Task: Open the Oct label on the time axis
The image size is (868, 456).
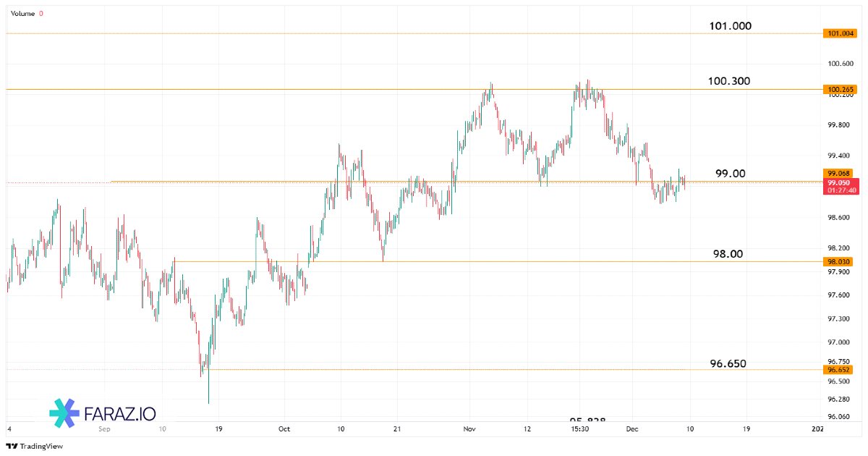Action: (284, 428)
